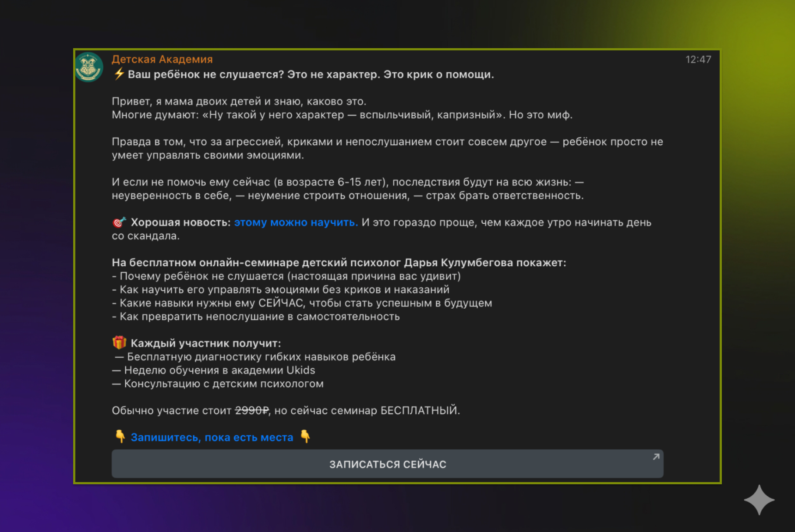The width and height of the screenshot is (795, 532).
Task: Click the crossed-out 2990₽ price
Action: (x=252, y=411)
